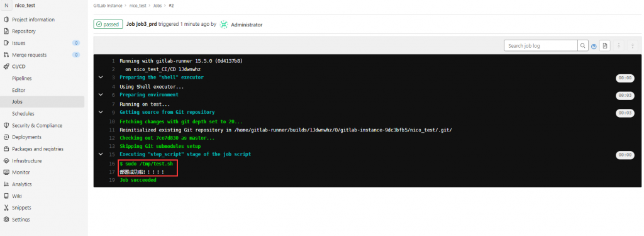Collapse the Preparing the shell executor section
Viewport: 644px width, 236px height.
[101, 77]
